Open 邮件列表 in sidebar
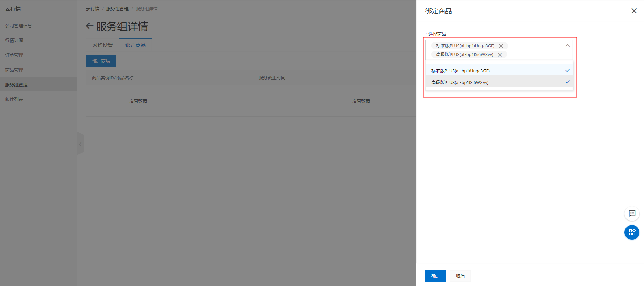 tap(14, 99)
